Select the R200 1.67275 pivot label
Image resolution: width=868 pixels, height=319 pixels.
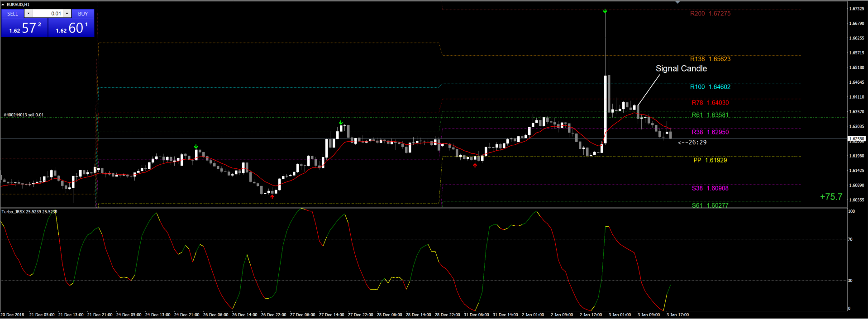[710, 14]
